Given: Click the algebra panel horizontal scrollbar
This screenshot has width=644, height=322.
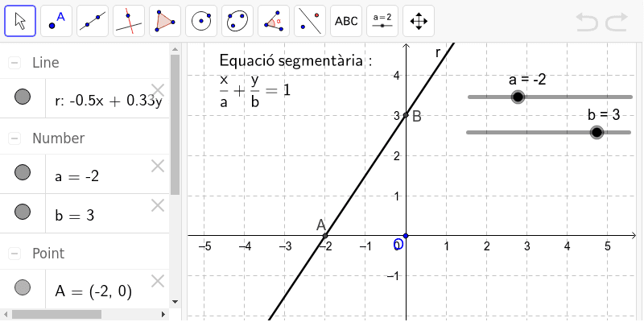Looking at the screenshot, I should tap(56, 314).
